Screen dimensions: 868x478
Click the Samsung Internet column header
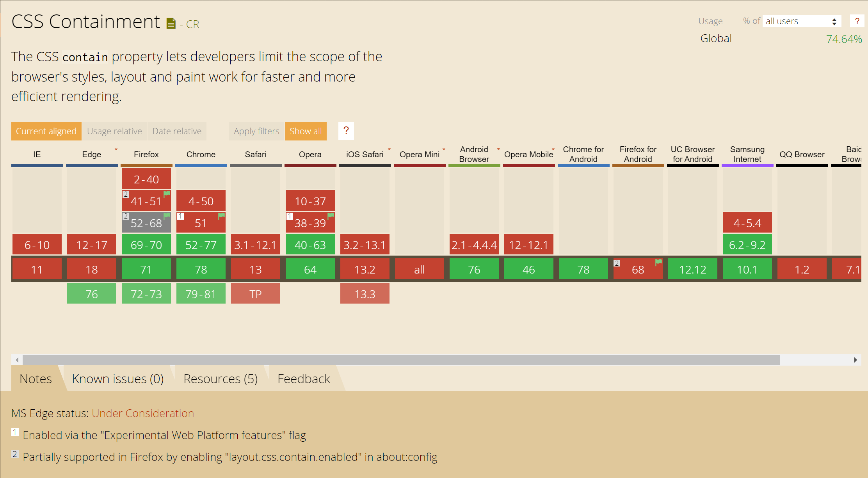[x=747, y=155]
